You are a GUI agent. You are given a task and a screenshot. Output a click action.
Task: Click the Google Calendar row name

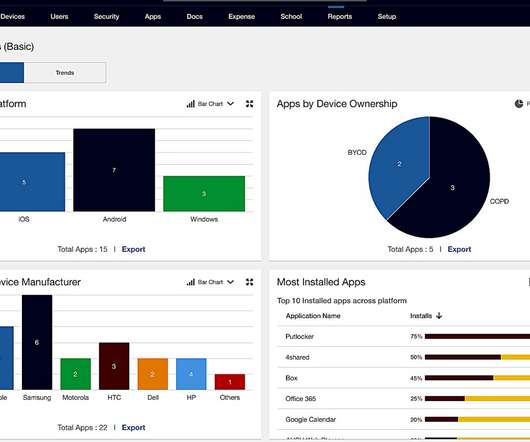[x=311, y=420]
